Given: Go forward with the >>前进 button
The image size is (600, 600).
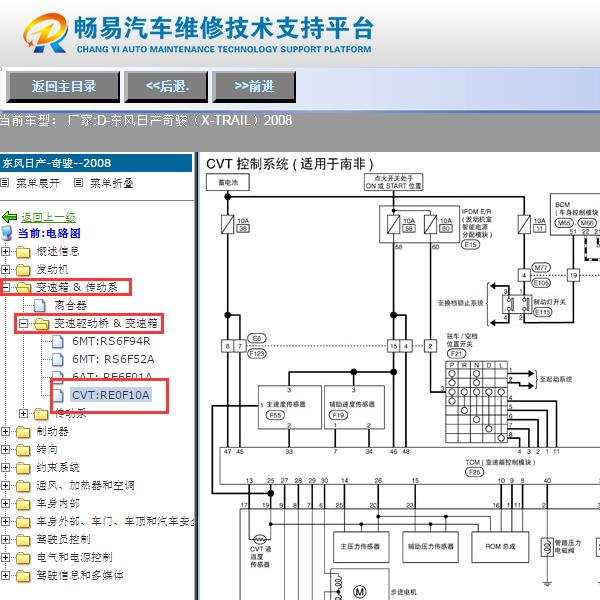Looking at the screenshot, I should coord(254,87).
